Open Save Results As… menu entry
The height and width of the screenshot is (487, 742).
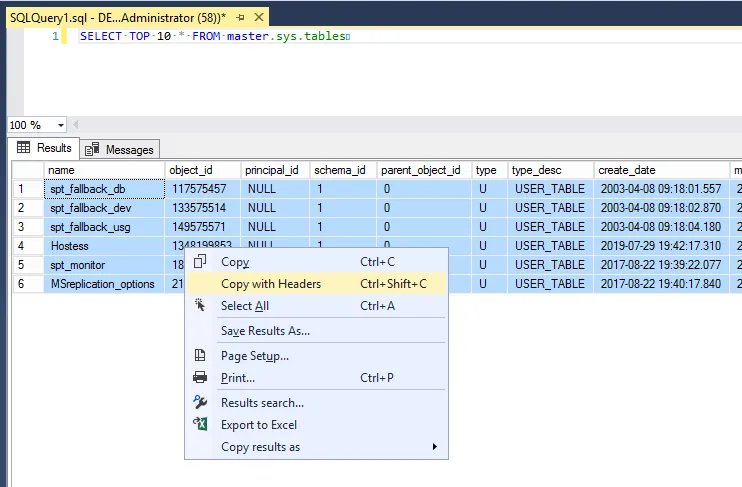(x=265, y=331)
